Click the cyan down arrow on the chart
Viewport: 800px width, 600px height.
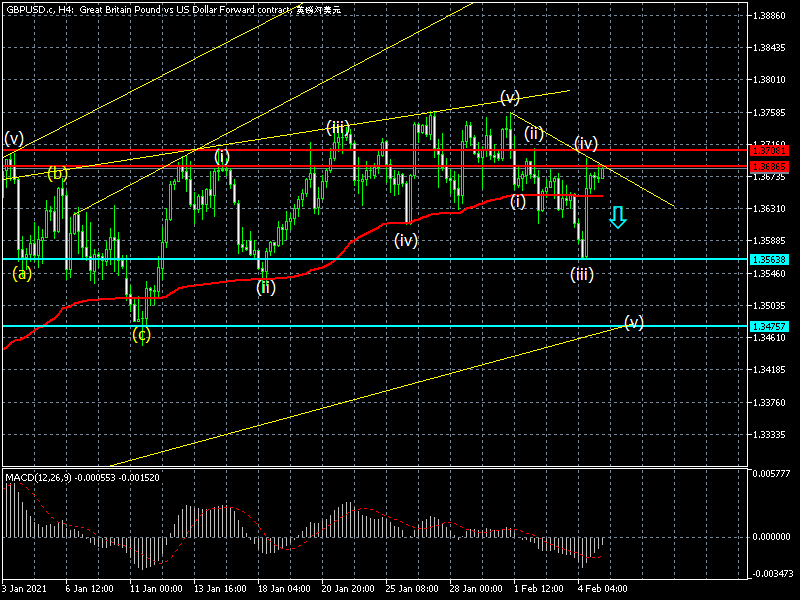coord(618,217)
